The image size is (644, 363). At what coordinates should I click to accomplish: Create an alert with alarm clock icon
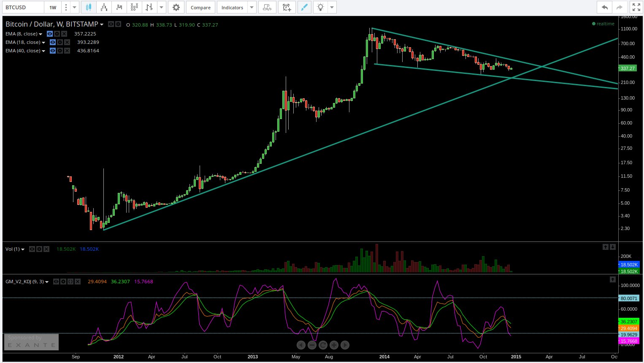tap(287, 7)
